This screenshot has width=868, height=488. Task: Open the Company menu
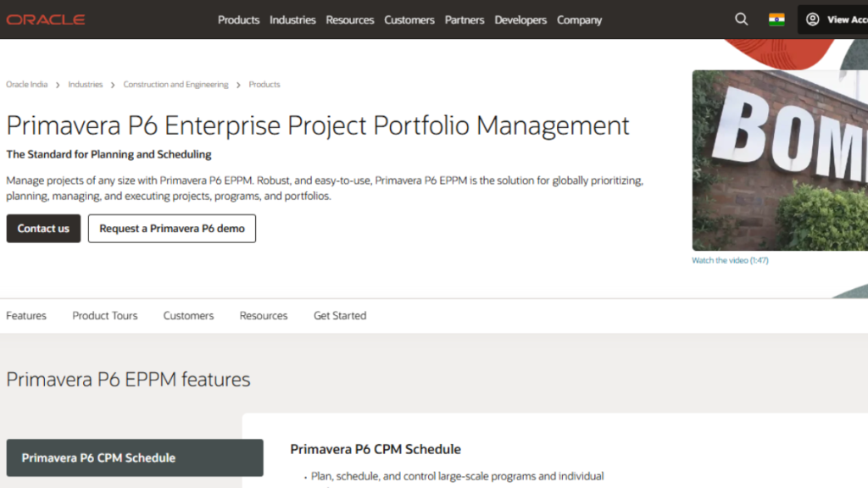pos(579,19)
